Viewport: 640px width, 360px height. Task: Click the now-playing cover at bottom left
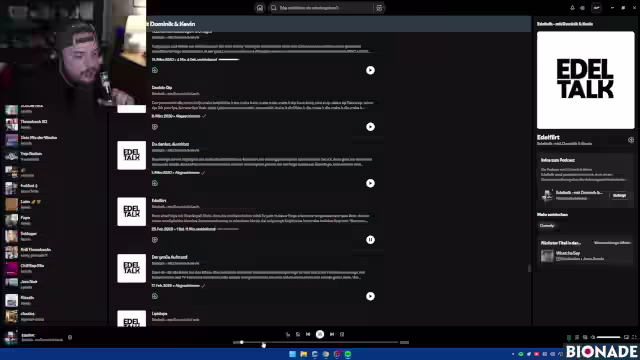tap(11, 337)
